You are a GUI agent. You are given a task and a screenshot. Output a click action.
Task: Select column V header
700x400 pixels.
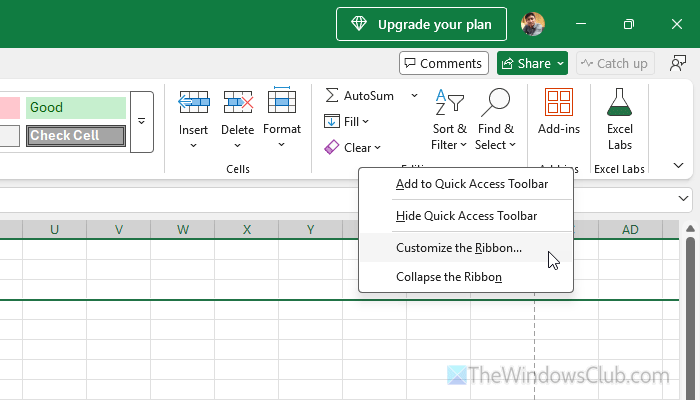(x=118, y=229)
